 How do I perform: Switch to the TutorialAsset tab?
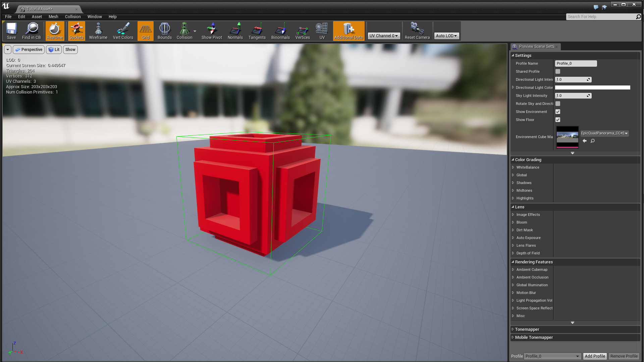click(47, 9)
